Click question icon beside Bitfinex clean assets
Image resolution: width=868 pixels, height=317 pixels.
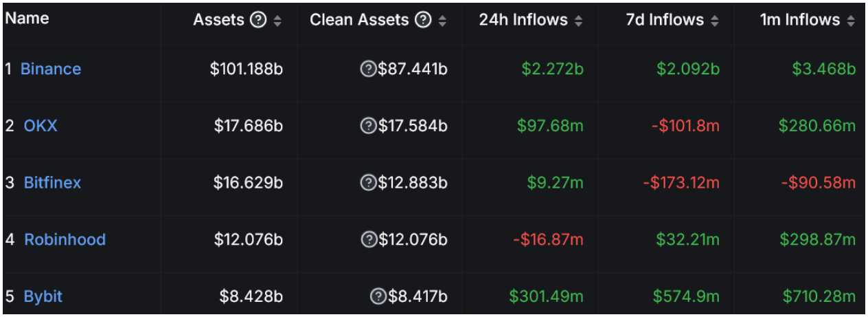click(x=368, y=182)
